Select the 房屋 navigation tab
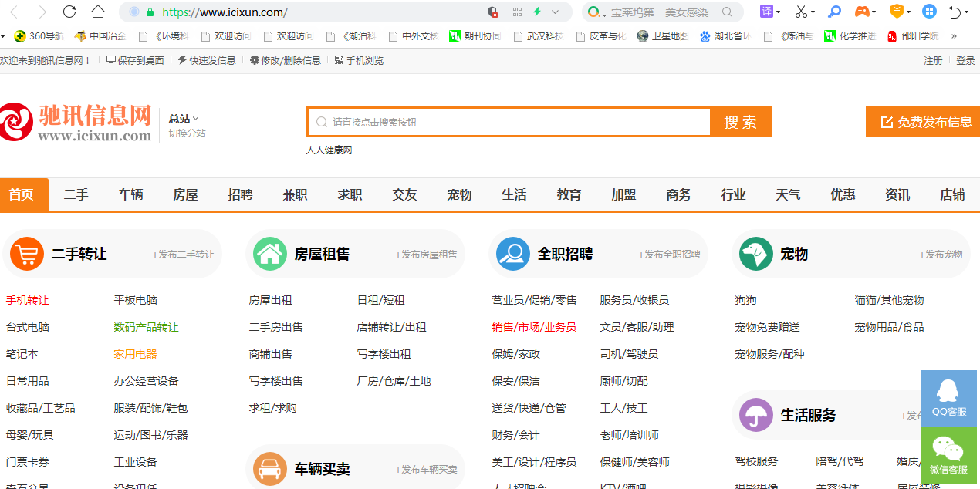 [185, 194]
